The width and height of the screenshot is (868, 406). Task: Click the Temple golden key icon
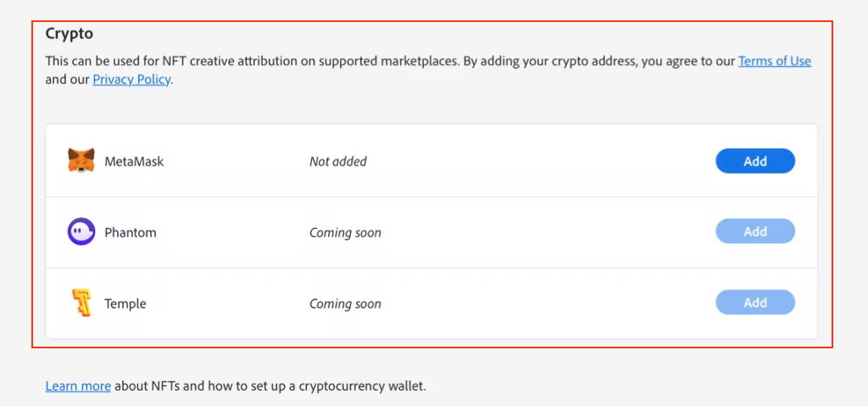pos(81,303)
